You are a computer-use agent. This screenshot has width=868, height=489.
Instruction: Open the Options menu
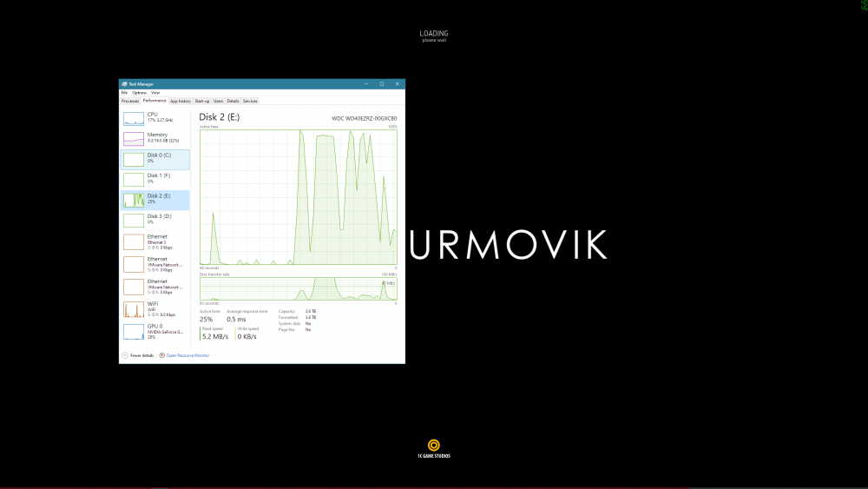[x=139, y=92]
